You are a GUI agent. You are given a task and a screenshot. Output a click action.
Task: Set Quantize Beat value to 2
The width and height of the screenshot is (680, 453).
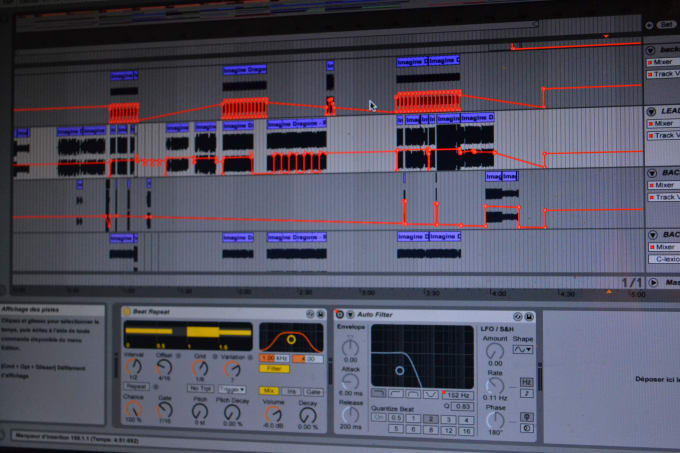pyautogui.click(x=431, y=419)
